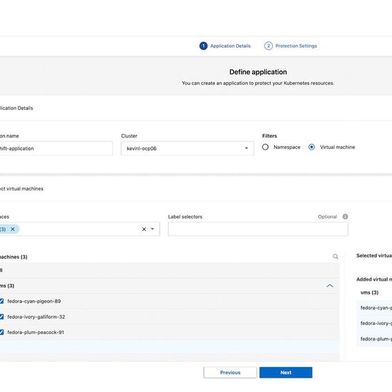Click the Label selectors input field
Screen dimensions: 392x392
point(258,229)
